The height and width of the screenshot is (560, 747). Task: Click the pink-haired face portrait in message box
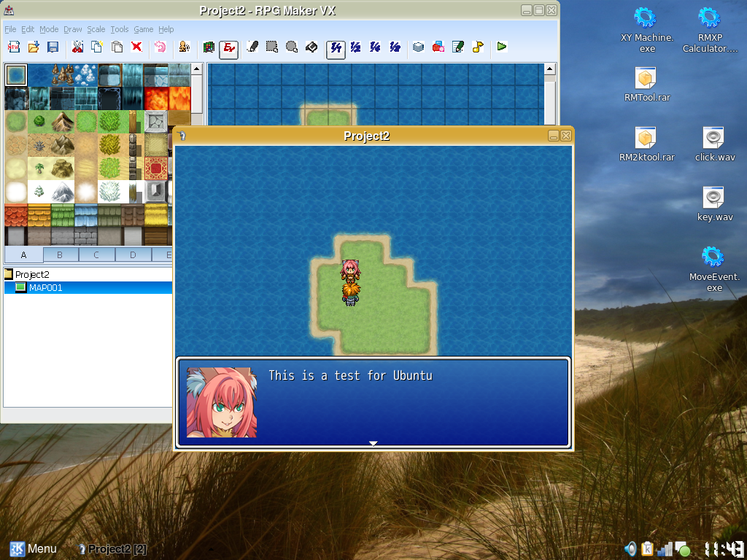pos(222,402)
